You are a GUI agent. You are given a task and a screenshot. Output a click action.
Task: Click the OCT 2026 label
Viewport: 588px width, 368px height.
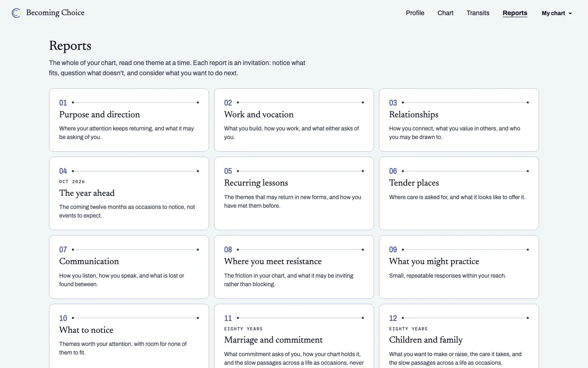click(72, 182)
